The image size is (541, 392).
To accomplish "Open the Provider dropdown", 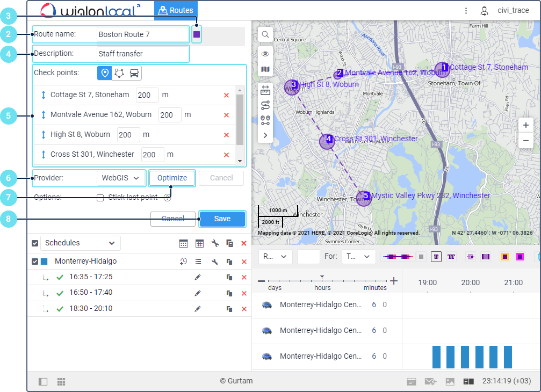I will pos(121,178).
